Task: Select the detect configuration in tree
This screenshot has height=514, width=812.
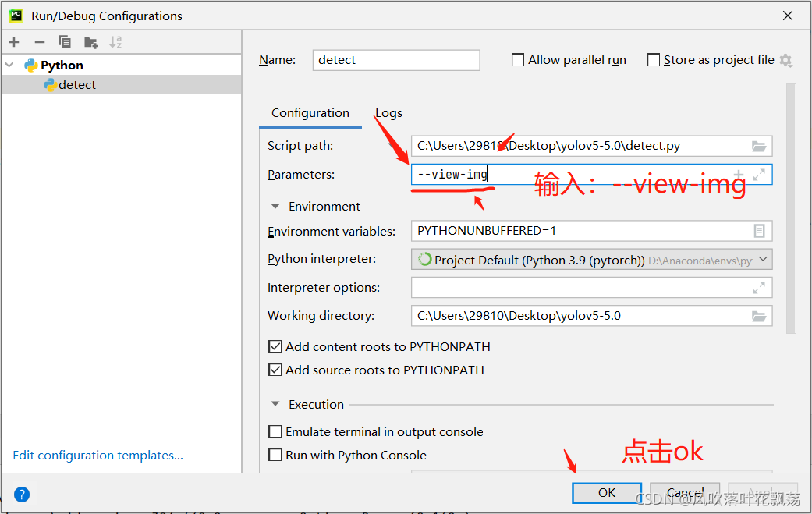Action: [121, 85]
